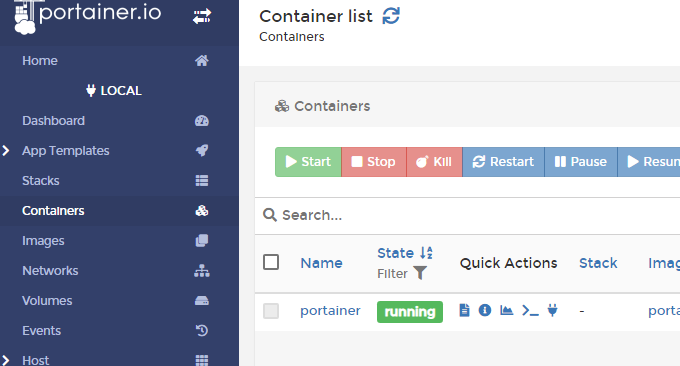This screenshot has width=680, height=366.
Task: Open logs for the portainer container
Action: [x=464, y=310]
